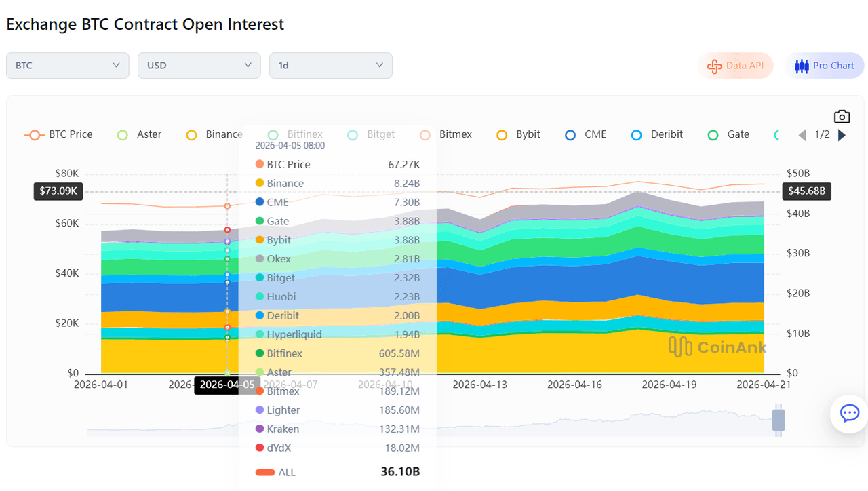Viewport: 868px width, 491px height.
Task: Toggle Gate legend item
Action: [729, 134]
